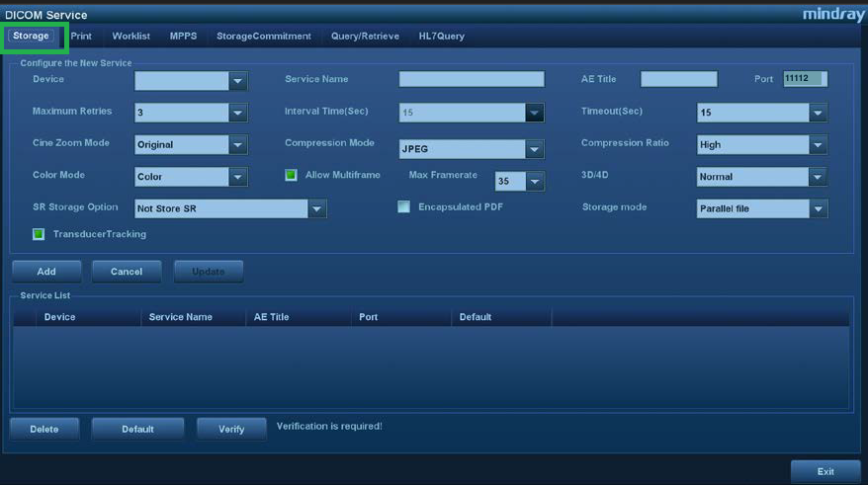Click the Update button
The width and height of the screenshot is (868, 485).
pos(209,272)
